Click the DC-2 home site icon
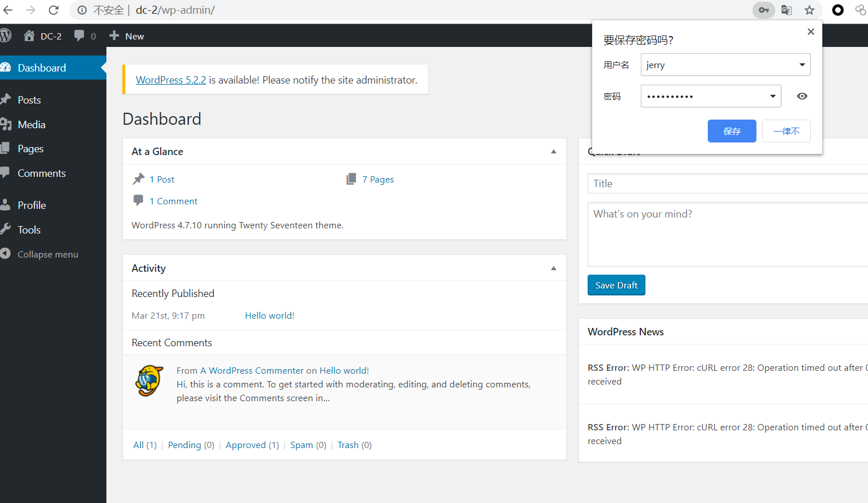 [x=29, y=35]
